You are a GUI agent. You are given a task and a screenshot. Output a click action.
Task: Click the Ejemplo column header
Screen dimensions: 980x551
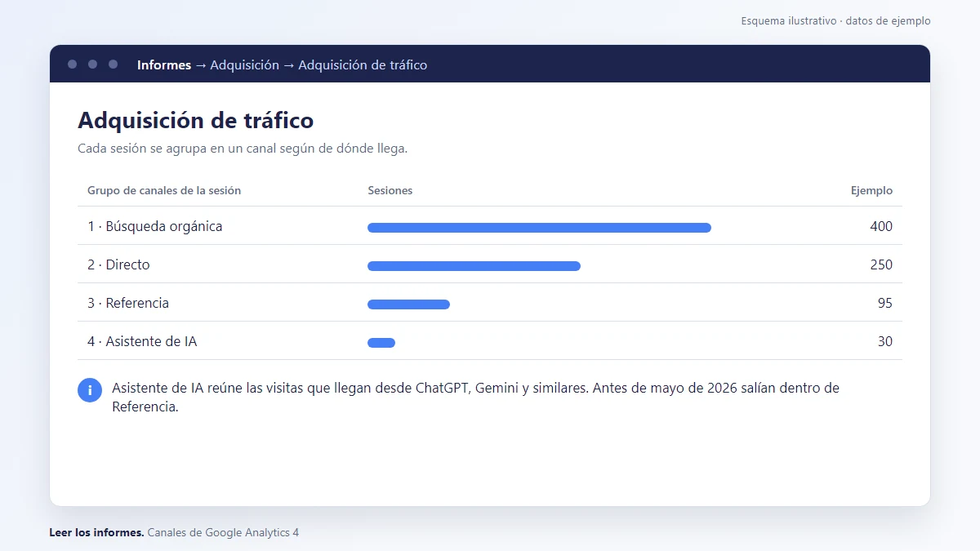coord(871,190)
